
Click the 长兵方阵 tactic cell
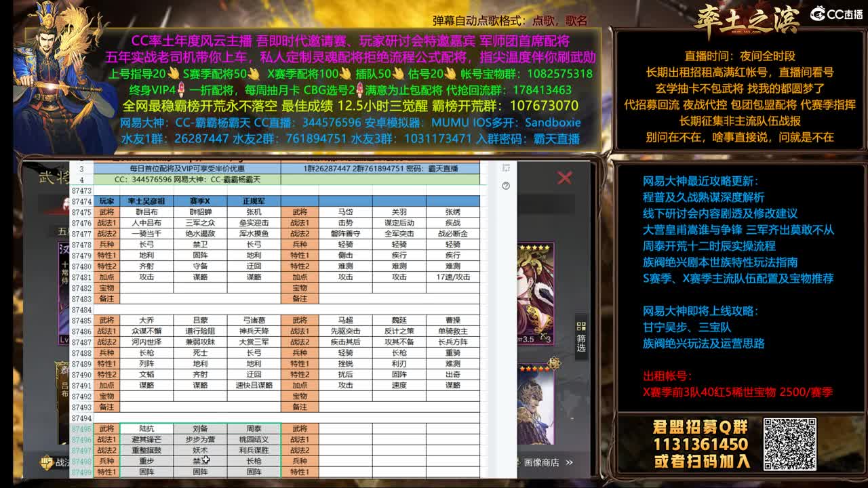[453, 342]
